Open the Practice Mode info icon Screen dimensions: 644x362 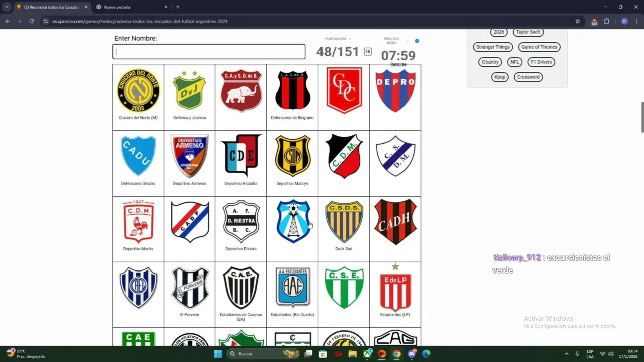click(x=417, y=41)
